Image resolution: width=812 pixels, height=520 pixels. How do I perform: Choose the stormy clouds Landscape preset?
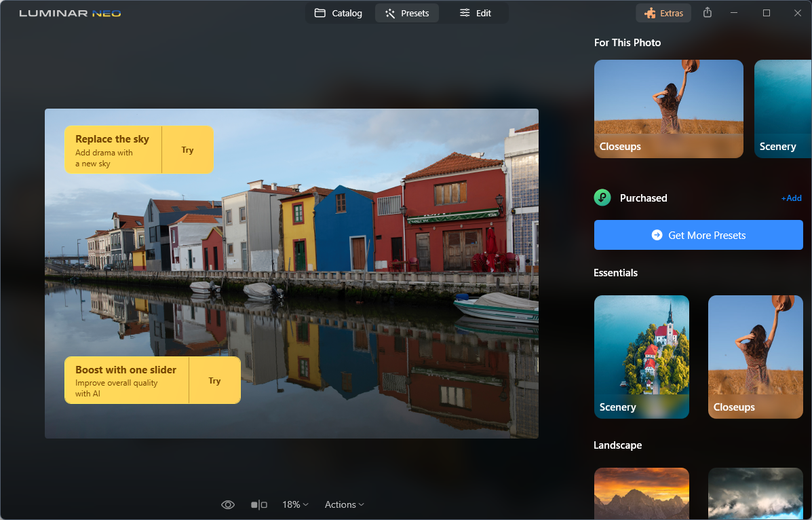click(756, 494)
